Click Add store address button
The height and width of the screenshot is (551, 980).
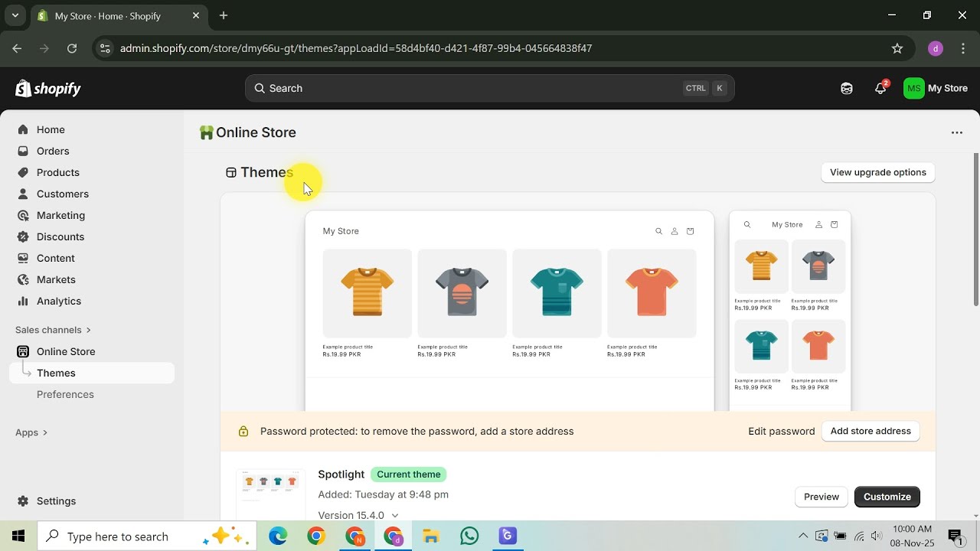(x=871, y=431)
